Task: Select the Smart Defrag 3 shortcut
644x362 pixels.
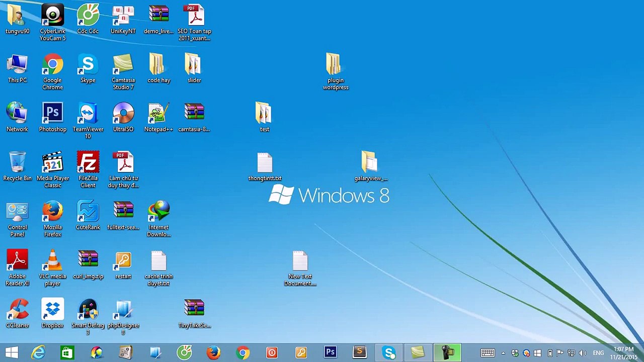Action: [x=88, y=317]
